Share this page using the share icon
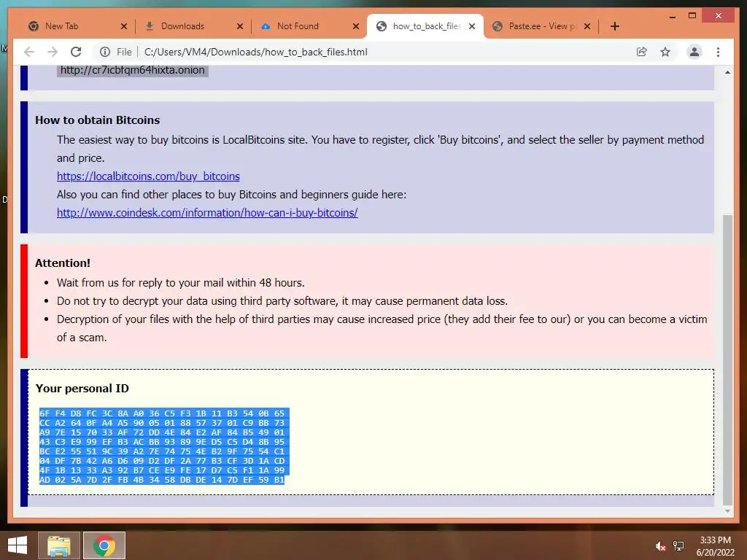 (x=642, y=52)
